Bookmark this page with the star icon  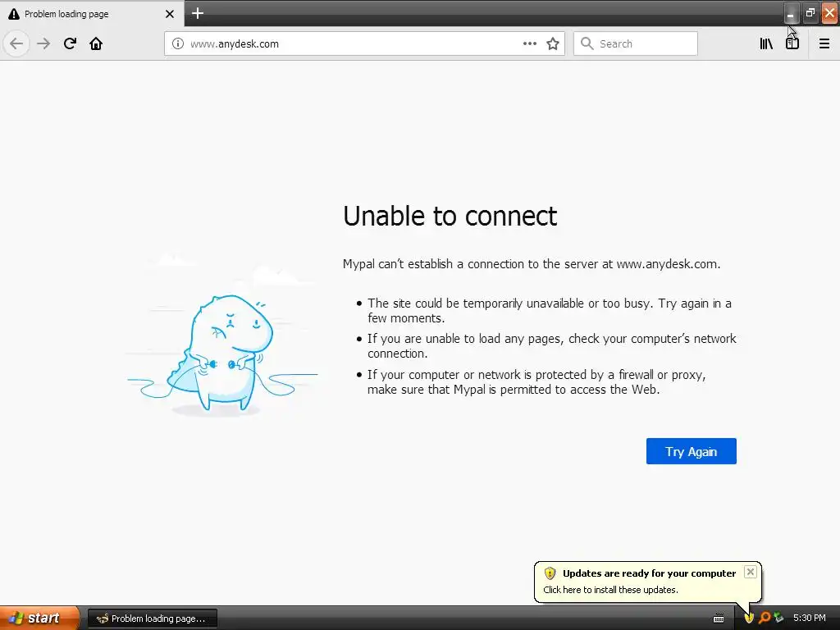coord(553,43)
